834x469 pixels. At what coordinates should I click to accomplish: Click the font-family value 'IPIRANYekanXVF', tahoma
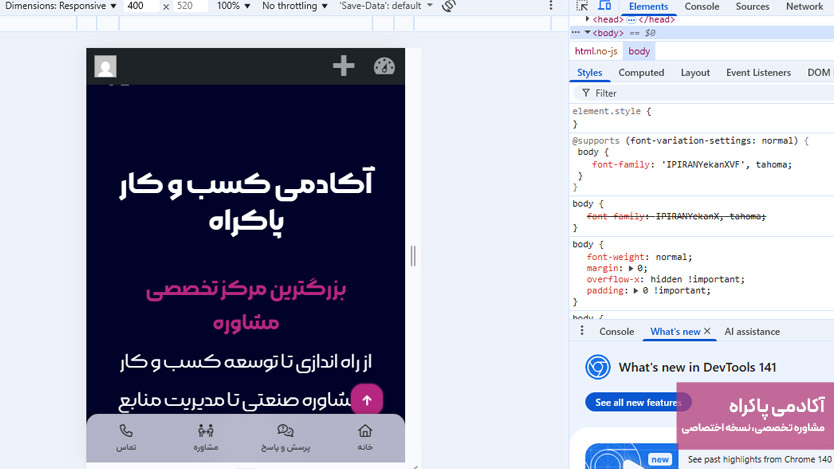(x=727, y=165)
